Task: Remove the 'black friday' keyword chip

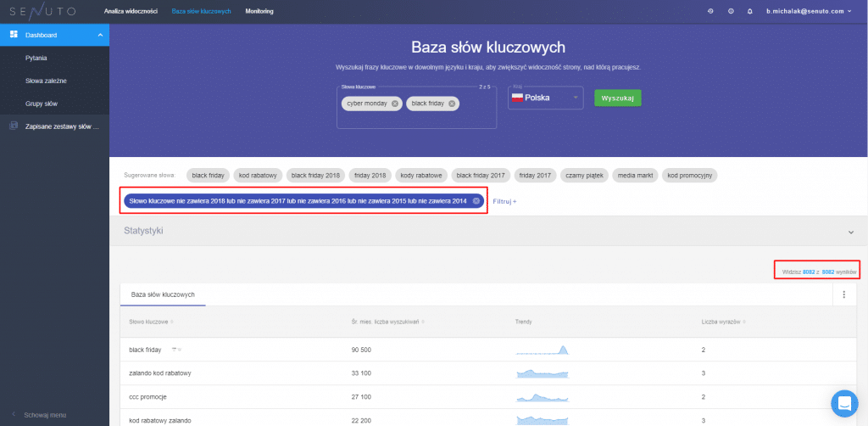Action: pyautogui.click(x=452, y=104)
